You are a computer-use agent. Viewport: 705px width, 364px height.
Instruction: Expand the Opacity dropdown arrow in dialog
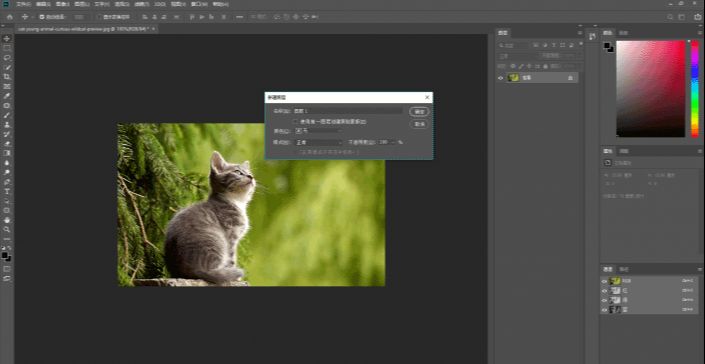(x=393, y=142)
